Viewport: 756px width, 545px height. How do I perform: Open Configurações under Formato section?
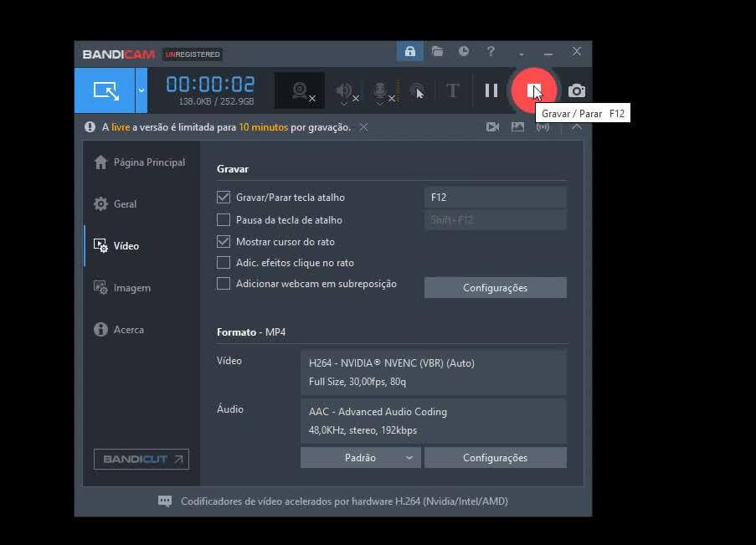click(x=495, y=458)
